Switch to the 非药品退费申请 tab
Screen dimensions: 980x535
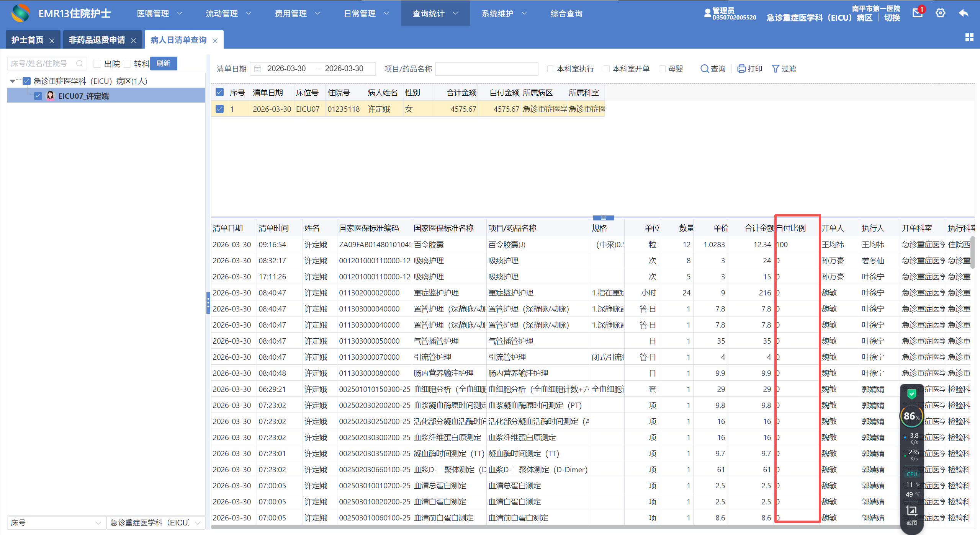[x=97, y=40]
